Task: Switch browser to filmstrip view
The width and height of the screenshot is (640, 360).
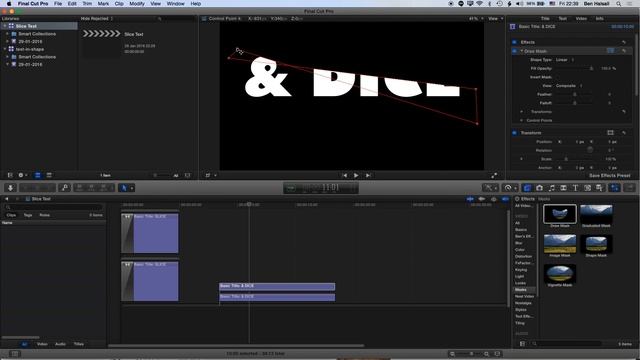Action: click(x=38, y=175)
